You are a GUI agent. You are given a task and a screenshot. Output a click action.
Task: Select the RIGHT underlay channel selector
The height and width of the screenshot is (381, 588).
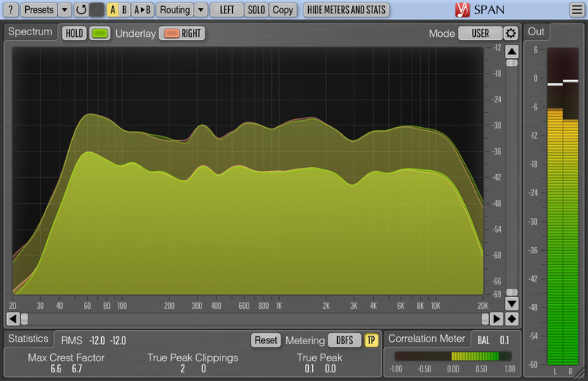coord(182,34)
